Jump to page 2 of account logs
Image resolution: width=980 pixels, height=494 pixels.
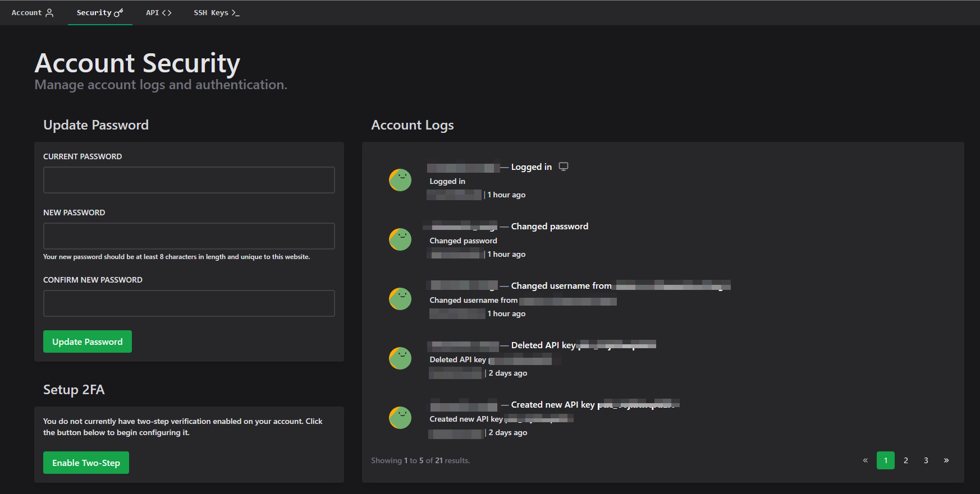[906, 460]
